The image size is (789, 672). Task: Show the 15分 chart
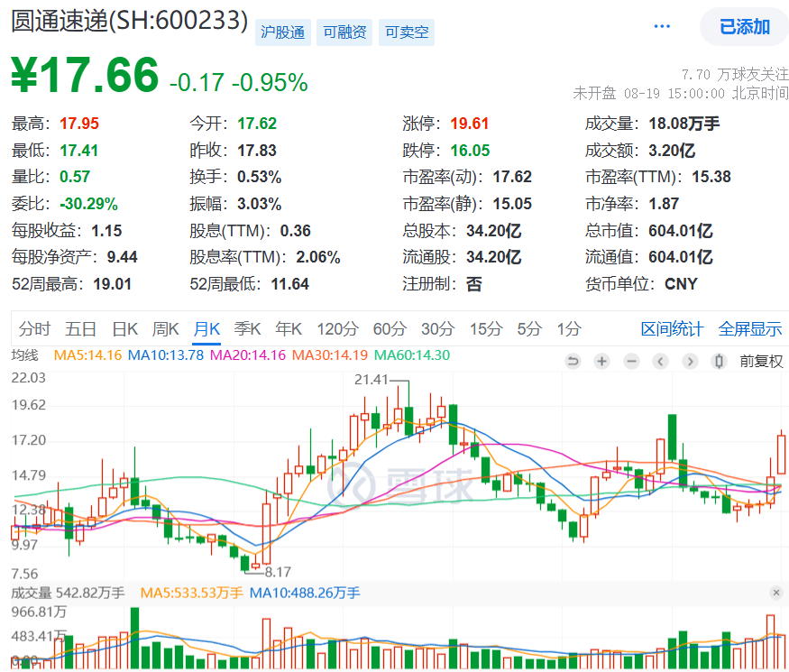pyautogui.click(x=486, y=329)
